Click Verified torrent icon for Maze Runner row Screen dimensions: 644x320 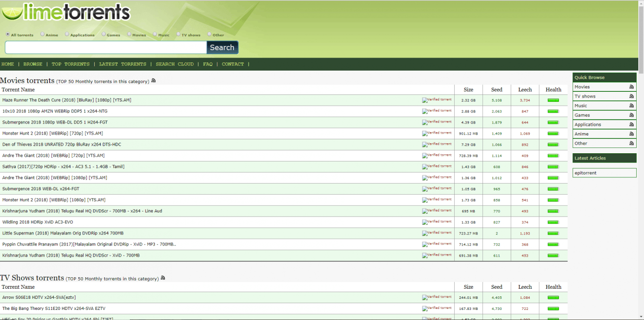(437, 100)
